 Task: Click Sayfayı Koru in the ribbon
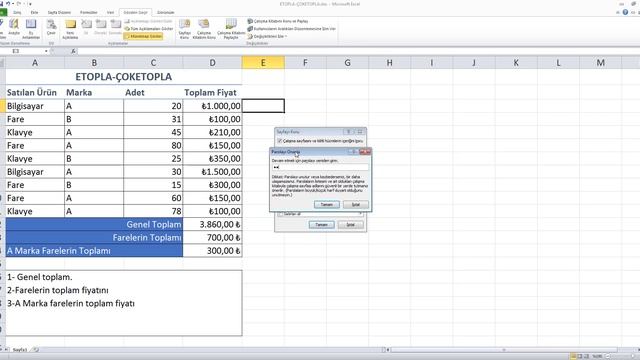tap(184, 29)
